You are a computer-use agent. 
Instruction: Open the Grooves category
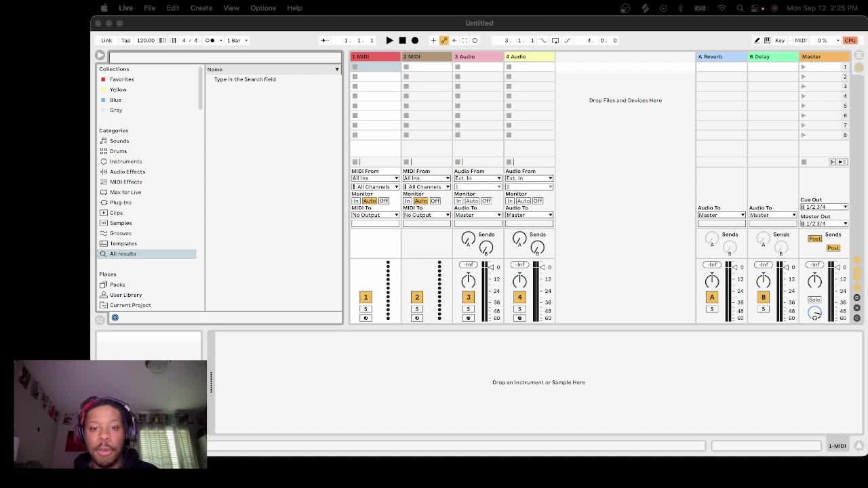point(120,233)
